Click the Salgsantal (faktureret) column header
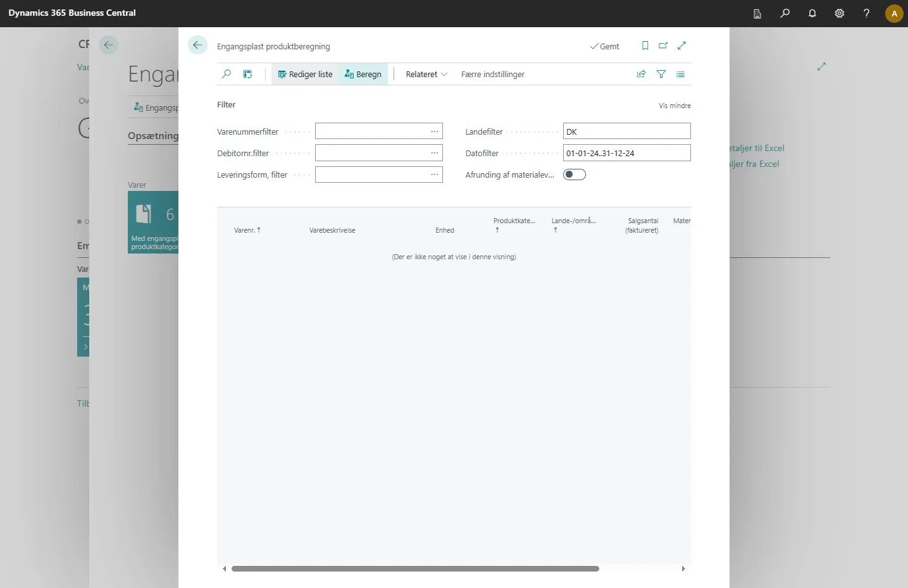 pyautogui.click(x=642, y=226)
